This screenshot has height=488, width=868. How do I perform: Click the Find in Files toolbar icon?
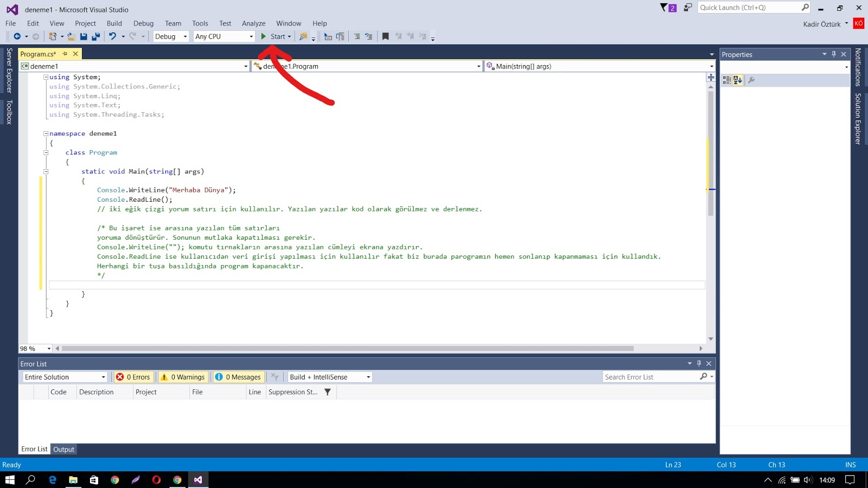(303, 36)
